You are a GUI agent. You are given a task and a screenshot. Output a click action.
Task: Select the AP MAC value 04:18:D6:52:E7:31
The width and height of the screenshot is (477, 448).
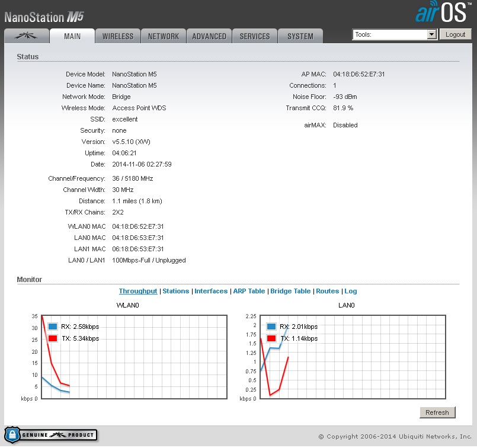tap(359, 74)
